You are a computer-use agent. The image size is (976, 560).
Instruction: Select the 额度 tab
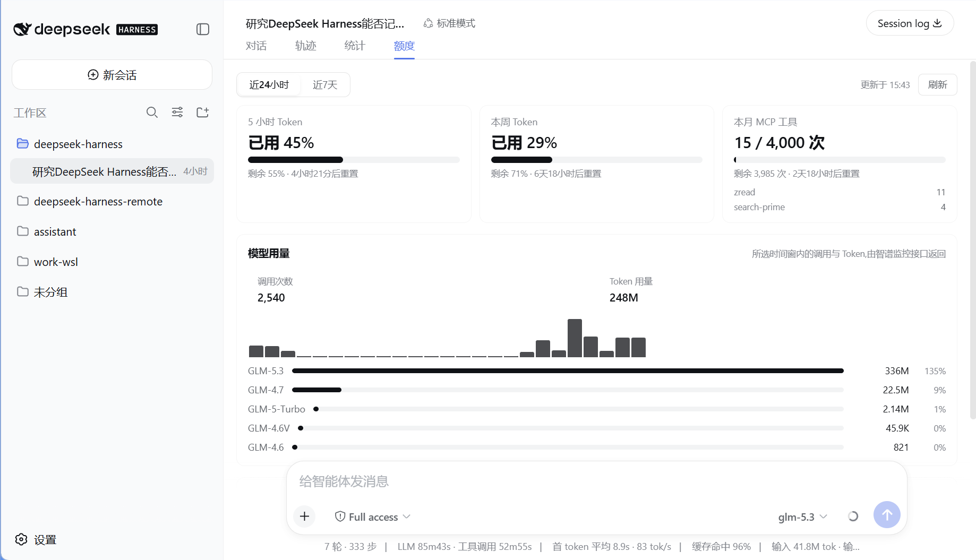pos(404,46)
